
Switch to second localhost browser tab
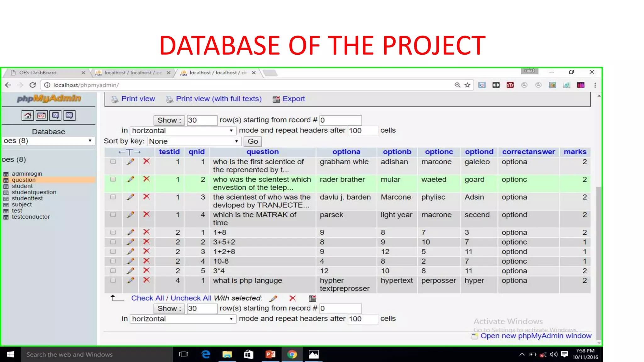(133, 73)
